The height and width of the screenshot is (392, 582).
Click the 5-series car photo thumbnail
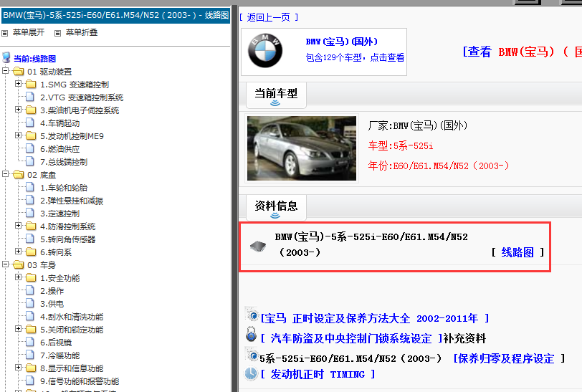pyautogui.click(x=302, y=148)
